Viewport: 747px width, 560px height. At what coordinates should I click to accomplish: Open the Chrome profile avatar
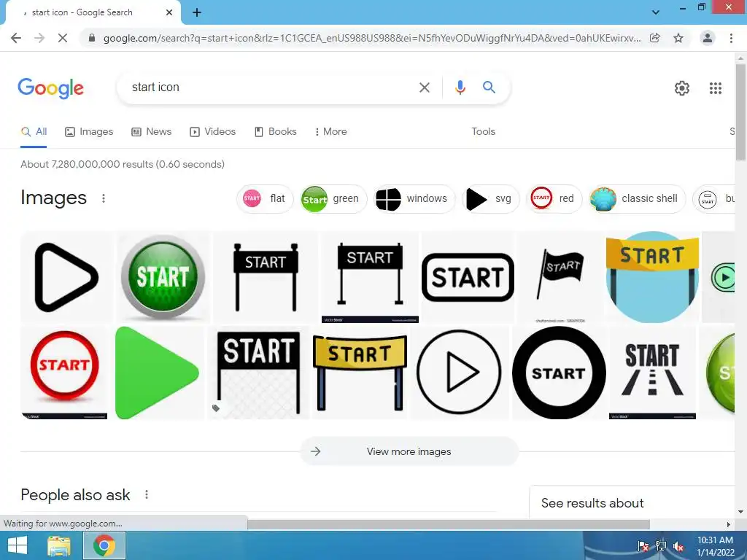pyautogui.click(x=708, y=38)
